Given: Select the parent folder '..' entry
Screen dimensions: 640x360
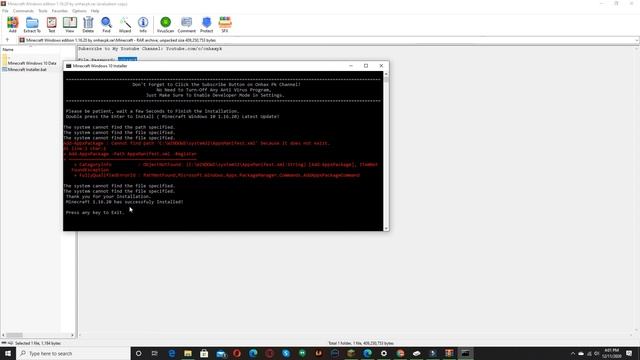Looking at the screenshot, I should [6, 57].
